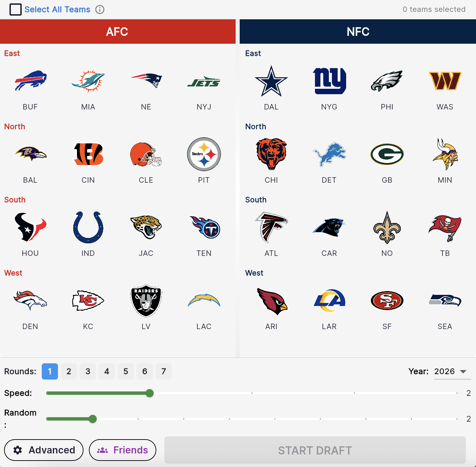The image size is (476, 467).
Task: Click the AFC South division label
Action: click(15, 200)
